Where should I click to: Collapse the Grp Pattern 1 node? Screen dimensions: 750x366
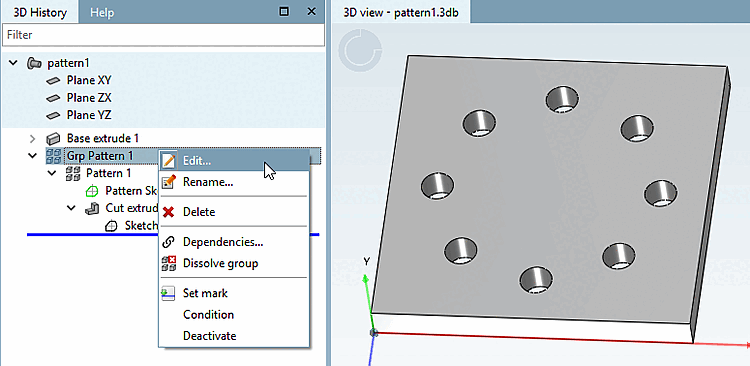[x=33, y=155]
